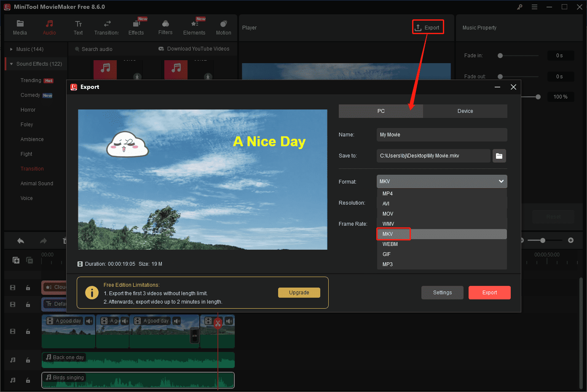Add a new track icon
The height and width of the screenshot is (392, 587).
pos(16,260)
